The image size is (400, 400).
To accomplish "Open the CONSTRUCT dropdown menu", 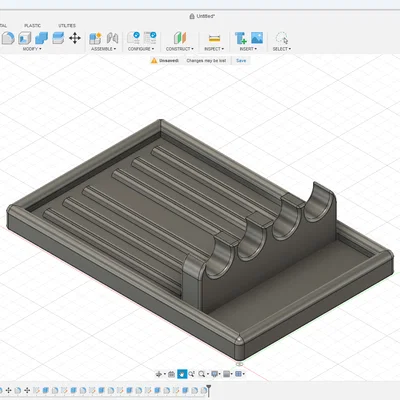I will [180, 49].
